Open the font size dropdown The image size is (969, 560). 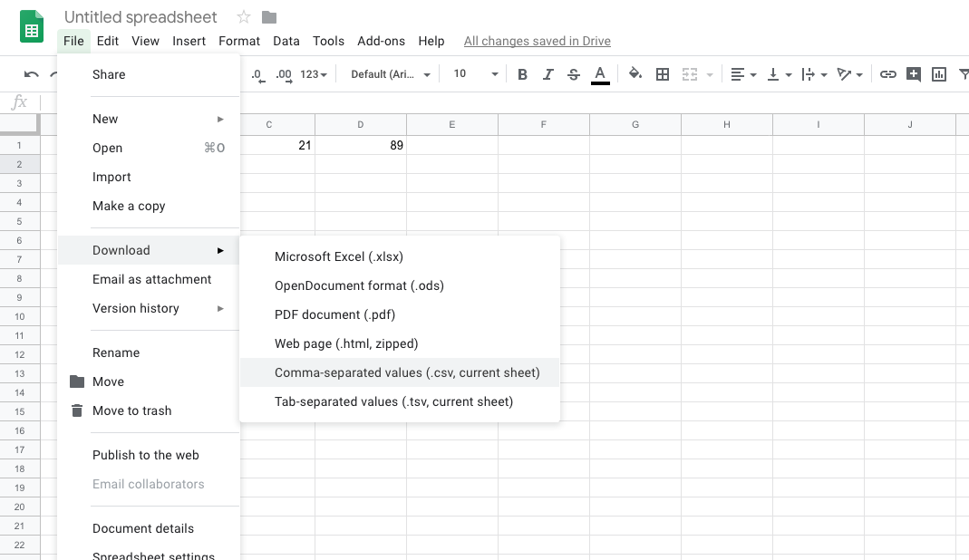click(x=476, y=74)
